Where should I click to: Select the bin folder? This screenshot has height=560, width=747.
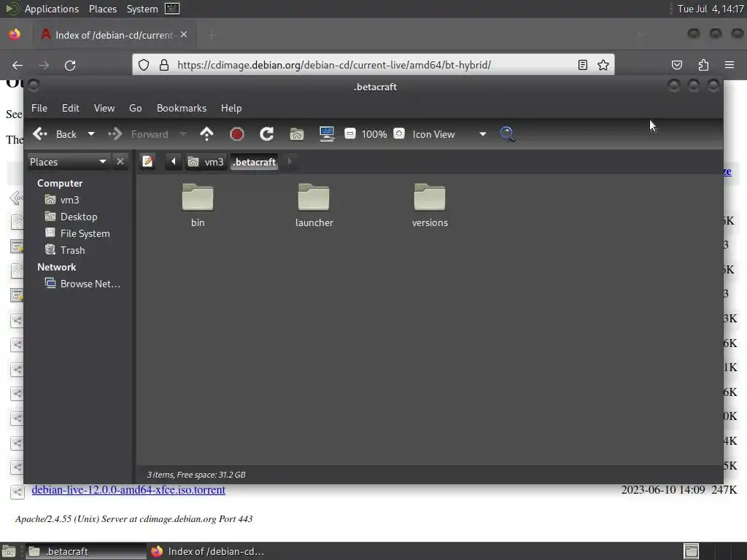pos(198,205)
